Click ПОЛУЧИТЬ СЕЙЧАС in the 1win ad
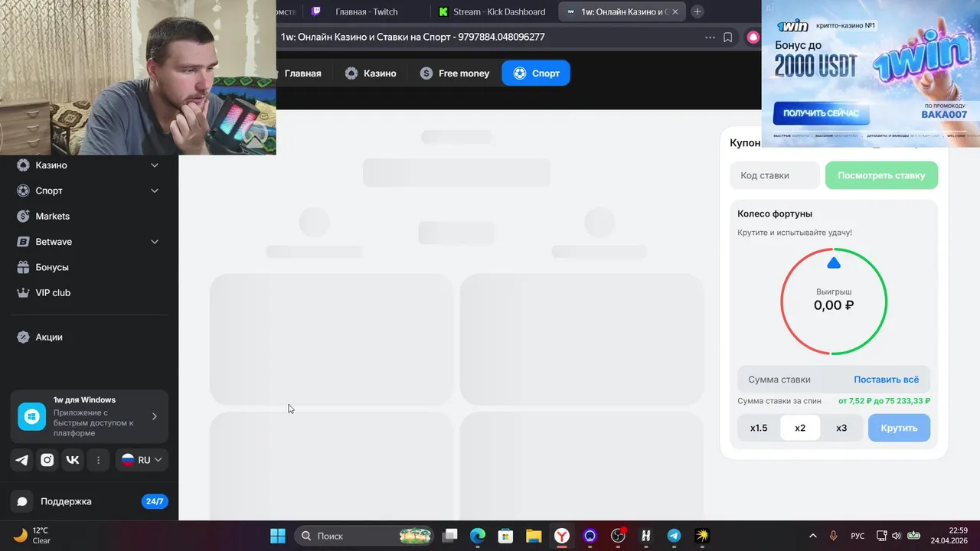This screenshot has width=980, height=551. [x=820, y=113]
